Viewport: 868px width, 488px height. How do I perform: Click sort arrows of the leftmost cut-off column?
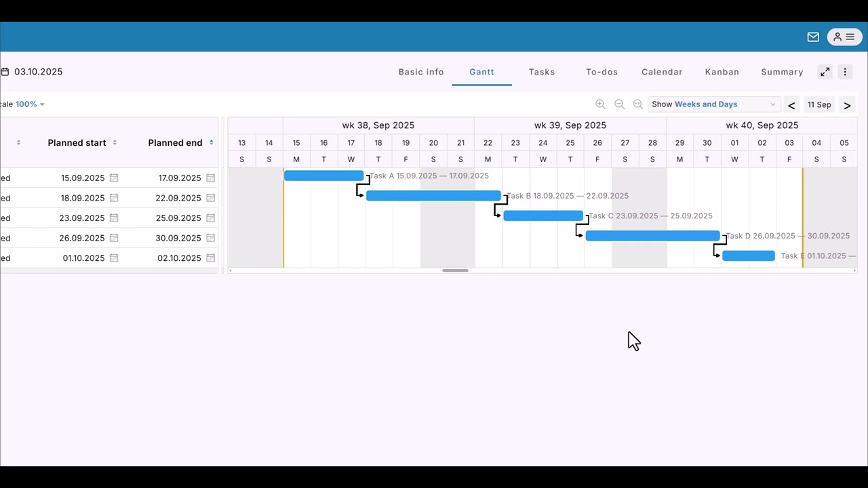point(18,142)
